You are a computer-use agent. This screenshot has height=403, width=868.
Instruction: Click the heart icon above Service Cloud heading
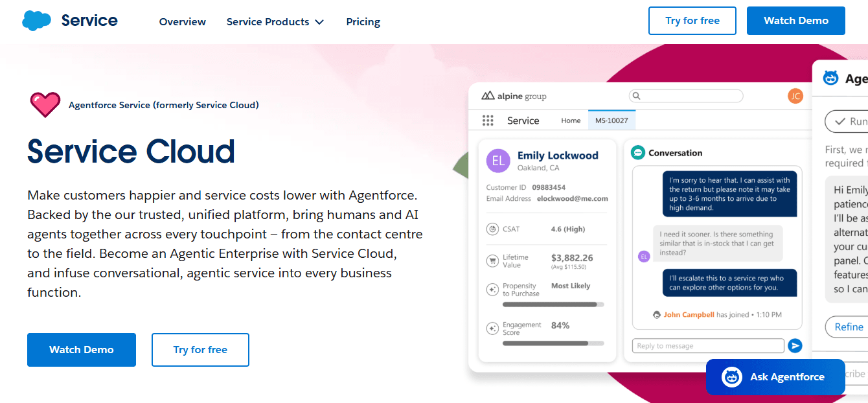[45, 104]
